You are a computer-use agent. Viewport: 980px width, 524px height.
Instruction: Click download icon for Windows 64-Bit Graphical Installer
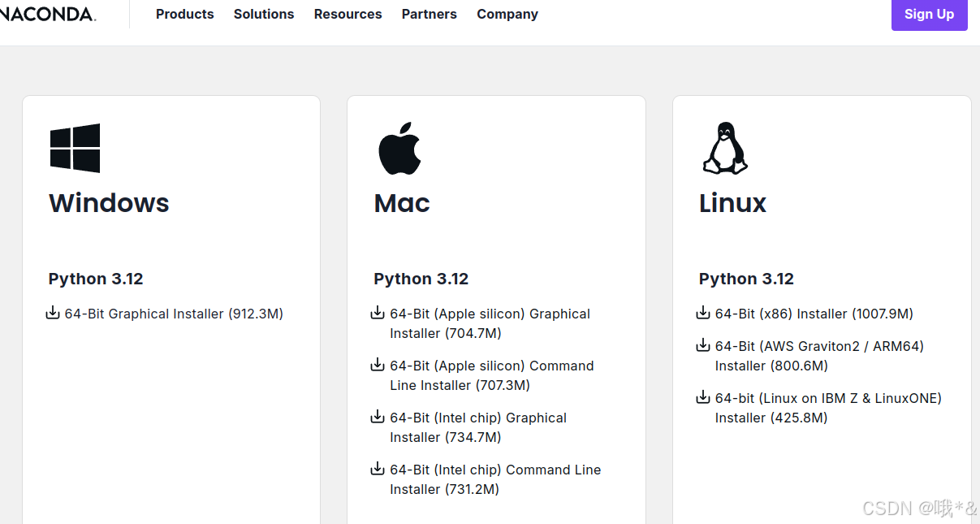coord(53,313)
